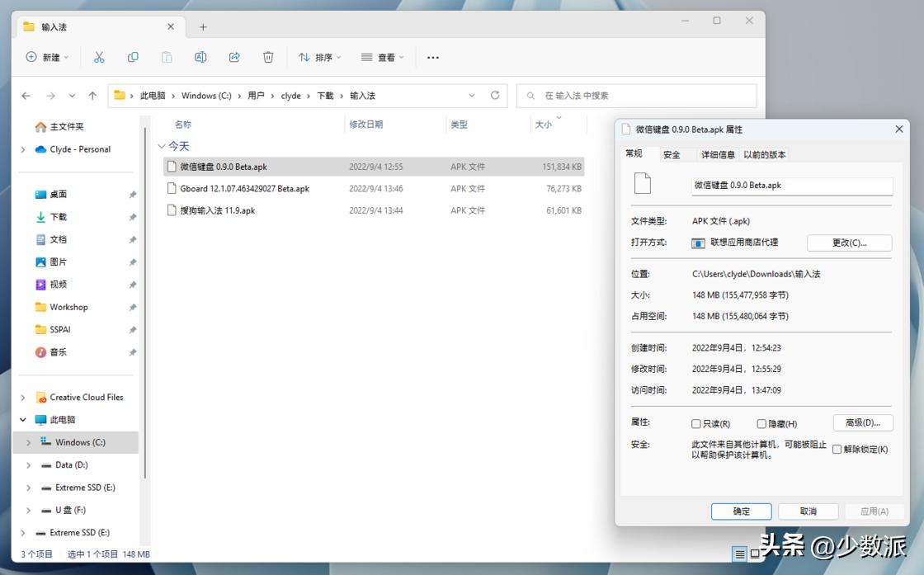Switch to the 安全 tab in properties
924x575 pixels.
pos(672,154)
